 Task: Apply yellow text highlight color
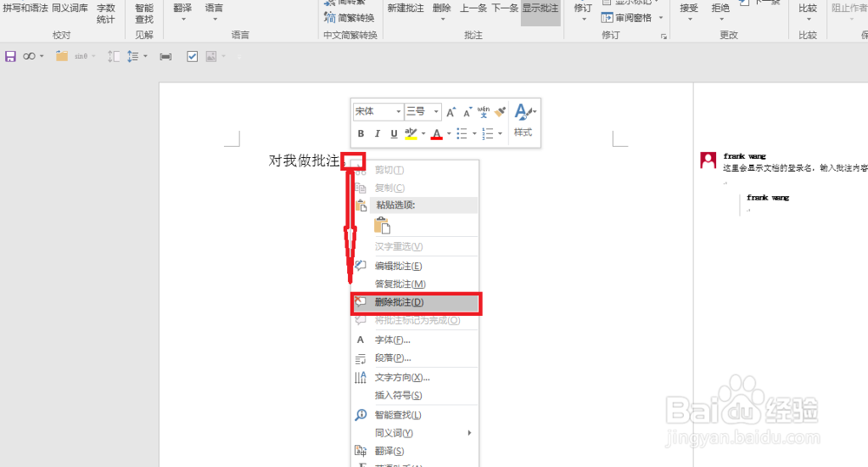click(411, 134)
